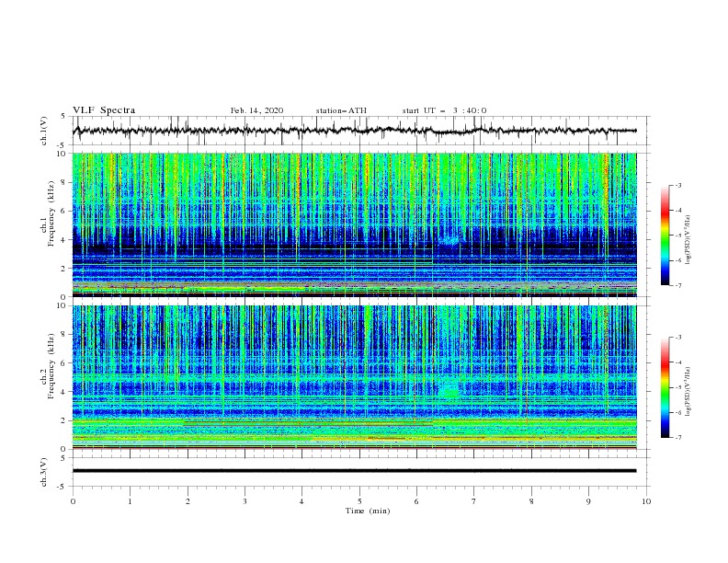728x563 pixels.
Task: Click the green emission patch in ch.2 spectrogram
Action: pyautogui.click(x=449, y=391)
